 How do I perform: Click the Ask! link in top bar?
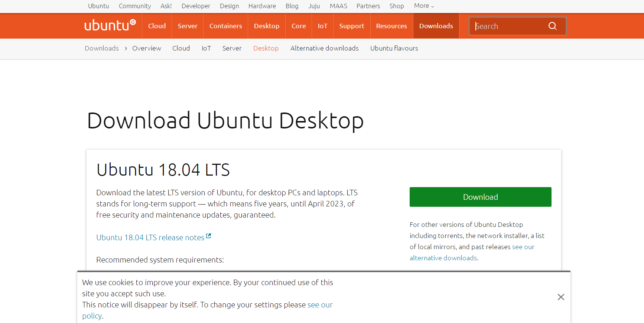point(166,6)
